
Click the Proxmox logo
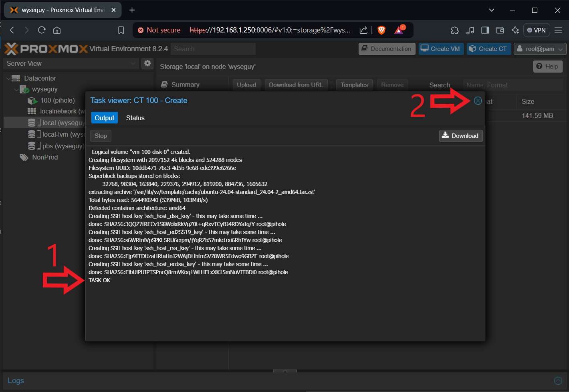(46, 49)
